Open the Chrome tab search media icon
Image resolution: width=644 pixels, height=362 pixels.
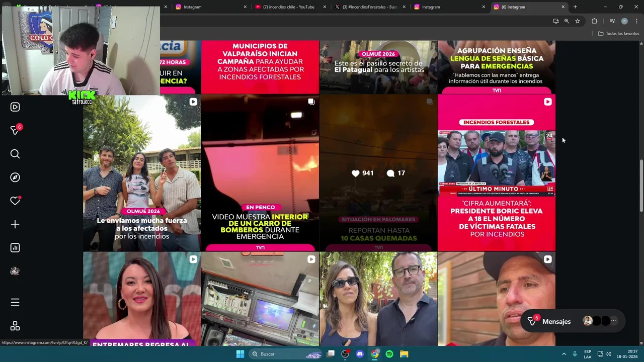coord(612,21)
